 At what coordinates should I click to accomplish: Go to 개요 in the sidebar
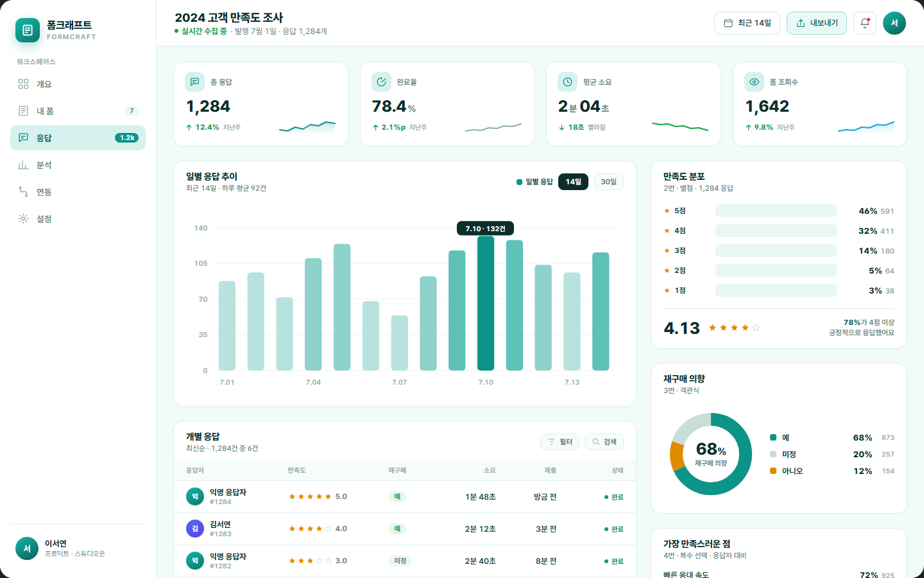point(78,84)
